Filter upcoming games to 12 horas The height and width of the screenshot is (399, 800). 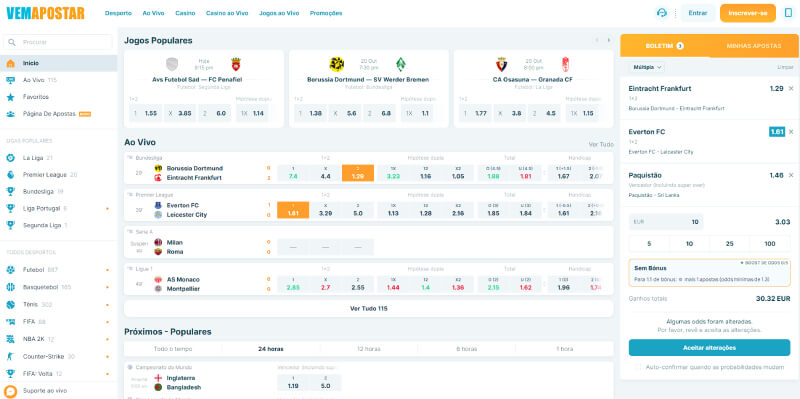(x=368, y=349)
